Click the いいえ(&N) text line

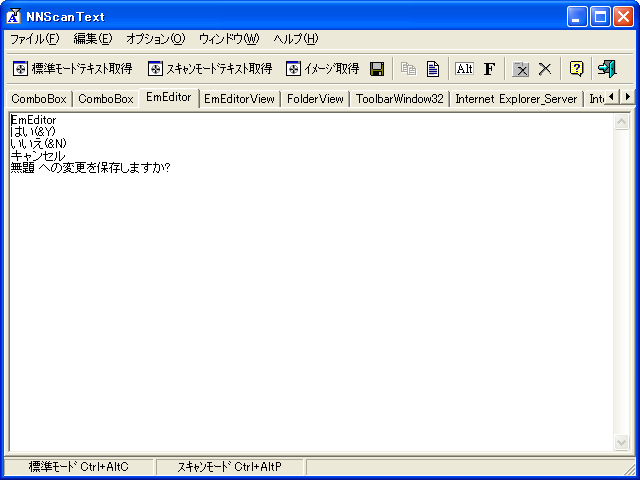(38, 144)
